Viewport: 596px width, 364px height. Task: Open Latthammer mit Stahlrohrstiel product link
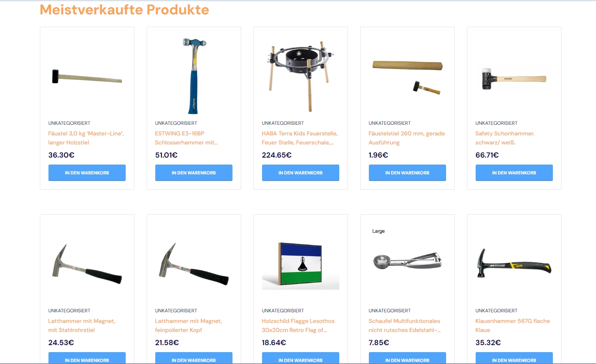(82, 325)
